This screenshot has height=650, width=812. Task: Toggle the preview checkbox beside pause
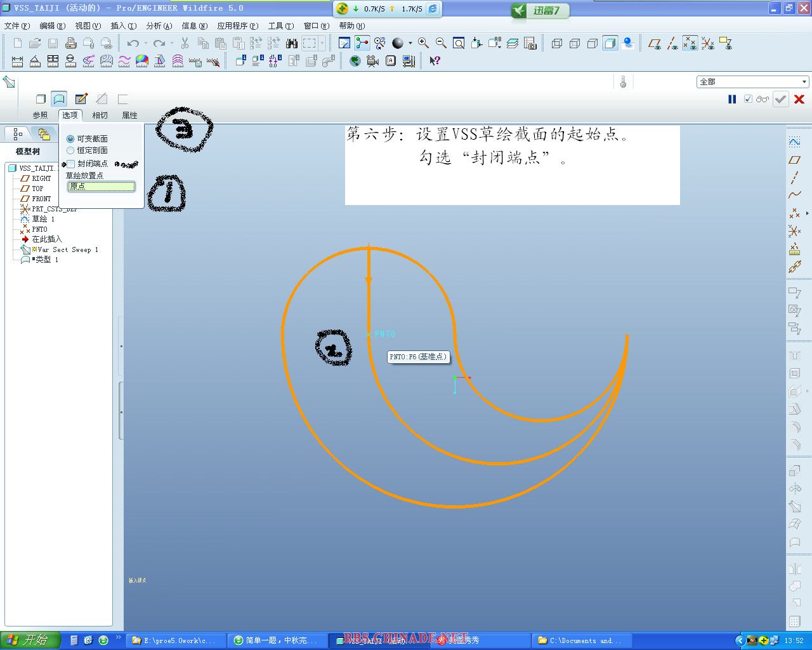click(x=748, y=99)
